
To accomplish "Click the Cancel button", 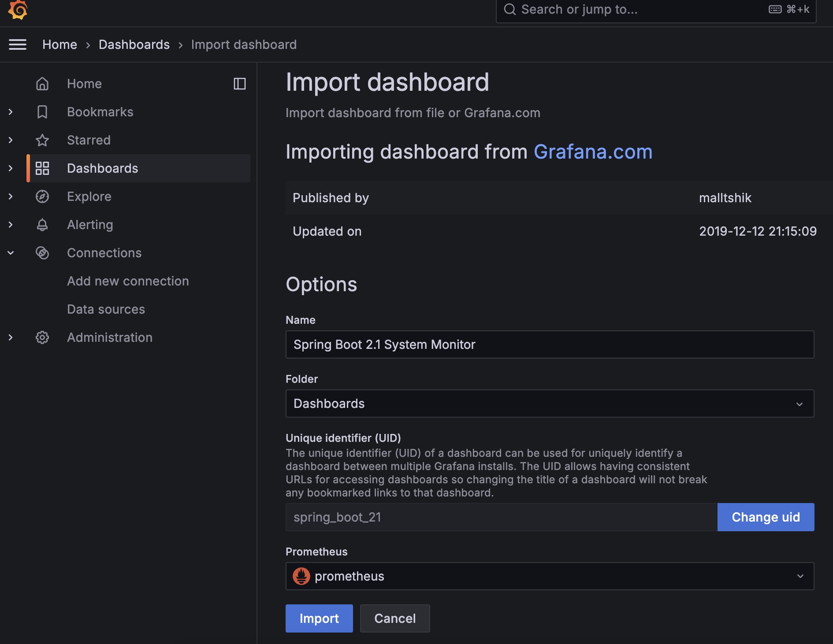I will (x=395, y=618).
